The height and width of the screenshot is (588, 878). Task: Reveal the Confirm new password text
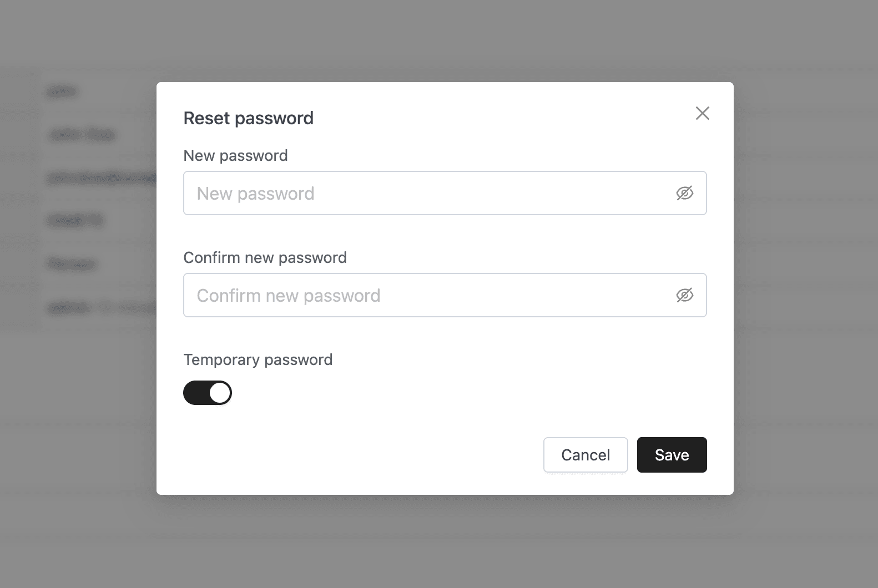coord(684,295)
